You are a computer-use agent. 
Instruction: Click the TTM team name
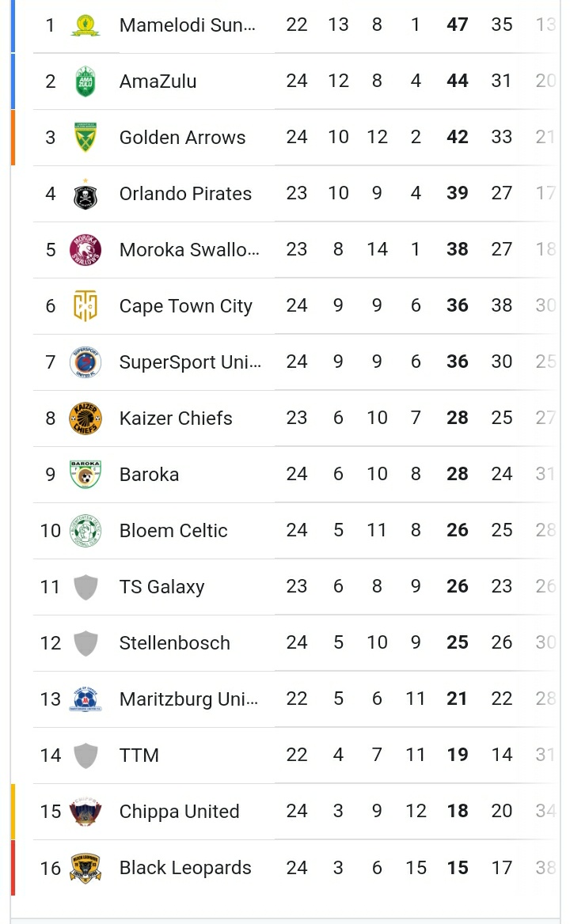(x=139, y=755)
